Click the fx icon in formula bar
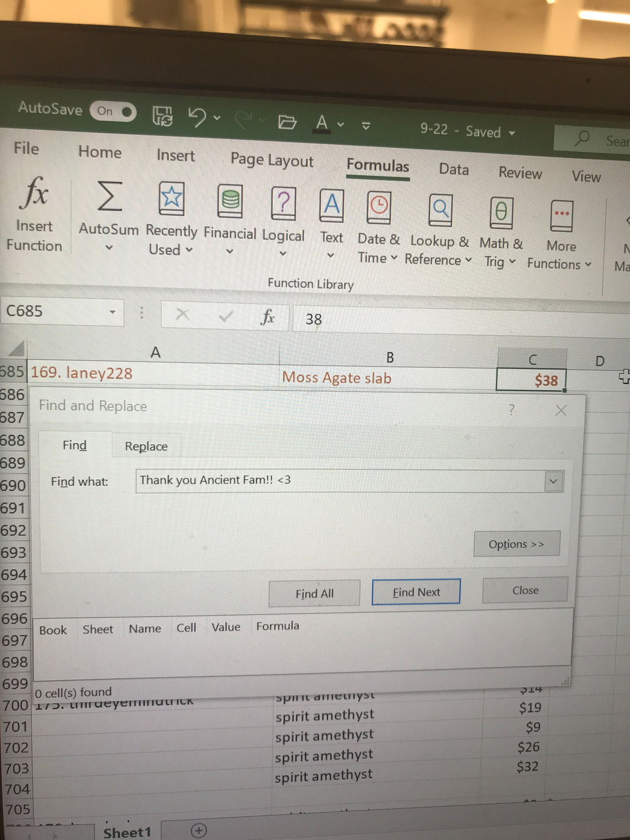Image resolution: width=630 pixels, height=840 pixels. coord(267,317)
